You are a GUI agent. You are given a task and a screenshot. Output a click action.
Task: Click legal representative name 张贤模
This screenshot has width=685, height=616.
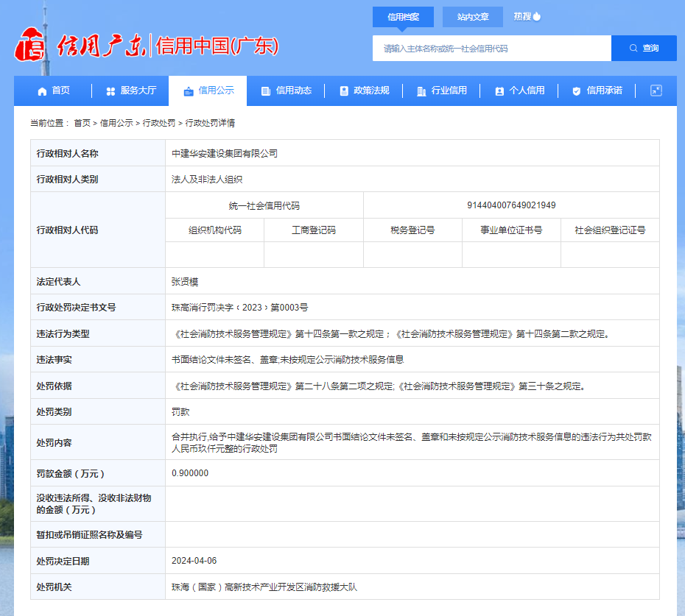point(185,282)
